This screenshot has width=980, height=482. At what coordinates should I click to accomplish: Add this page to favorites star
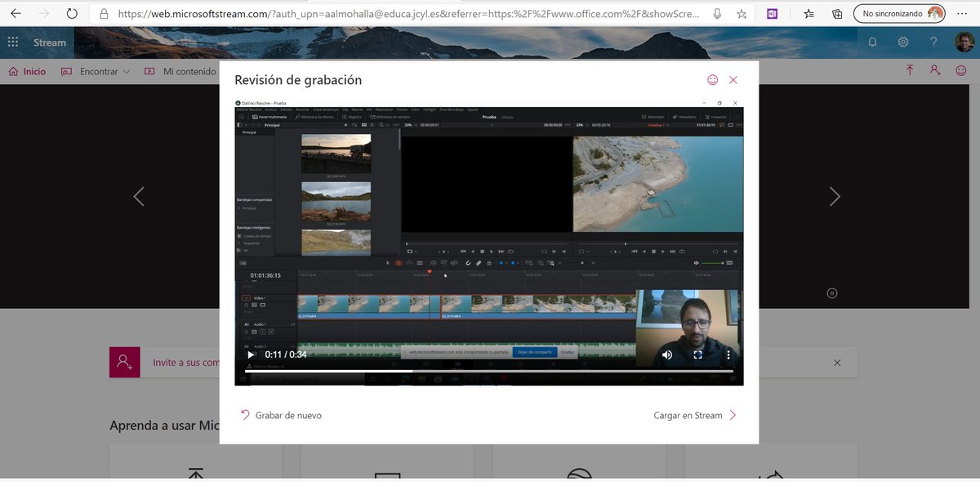742,14
